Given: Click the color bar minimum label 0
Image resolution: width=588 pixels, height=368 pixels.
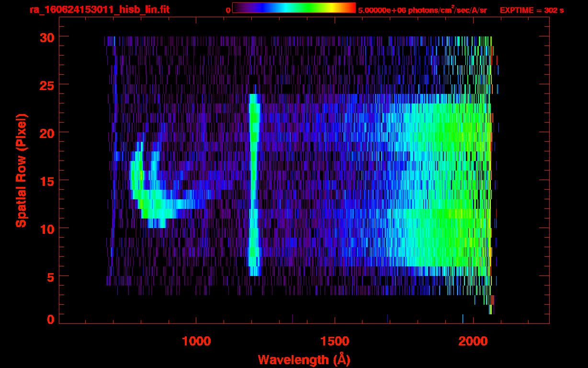Looking at the screenshot, I should (x=228, y=10).
